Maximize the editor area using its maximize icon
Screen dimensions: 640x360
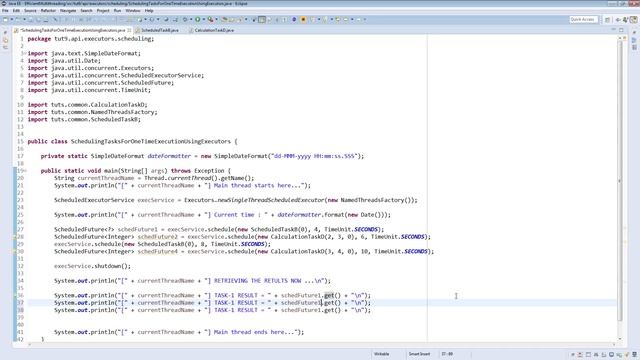coord(621,30)
